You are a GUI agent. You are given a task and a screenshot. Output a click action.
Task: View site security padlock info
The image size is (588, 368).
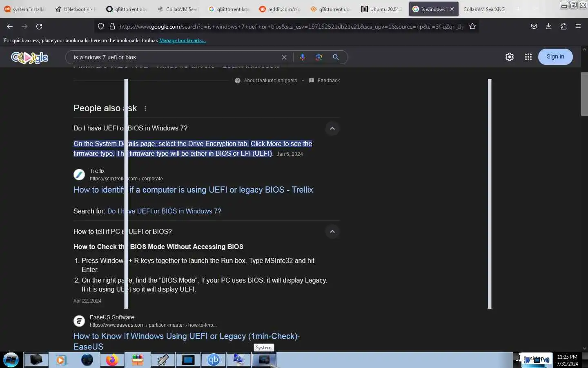[x=112, y=26]
